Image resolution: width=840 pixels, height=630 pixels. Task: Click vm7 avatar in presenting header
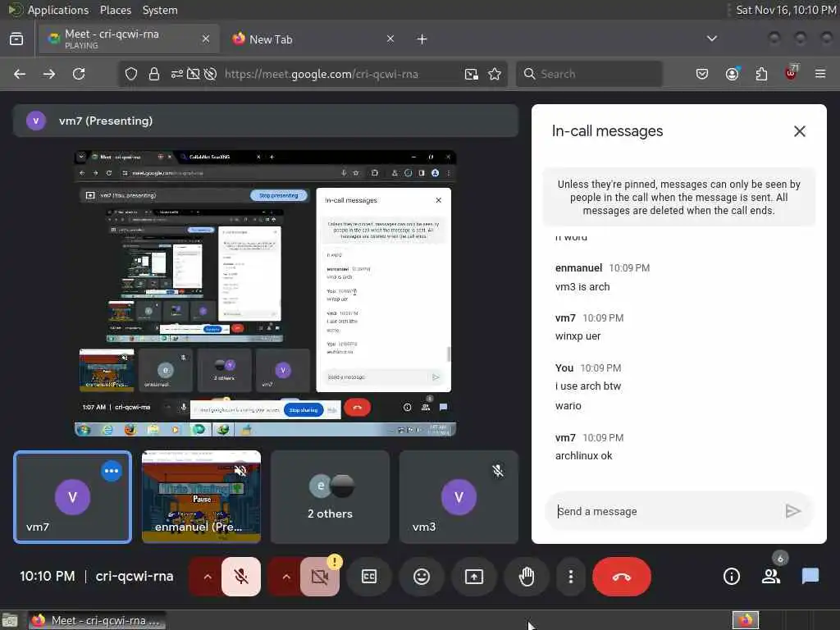pos(36,121)
